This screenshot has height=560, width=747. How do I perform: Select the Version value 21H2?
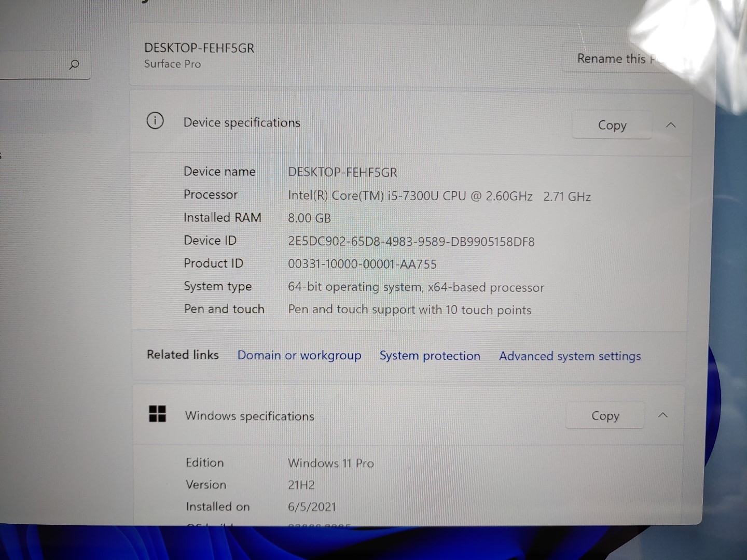(301, 485)
